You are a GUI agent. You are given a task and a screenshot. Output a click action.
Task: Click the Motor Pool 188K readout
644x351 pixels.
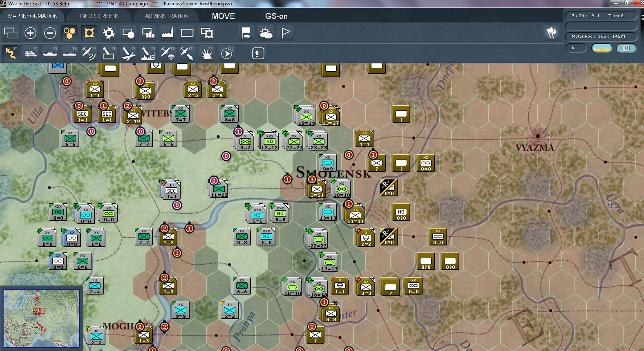pos(601,36)
